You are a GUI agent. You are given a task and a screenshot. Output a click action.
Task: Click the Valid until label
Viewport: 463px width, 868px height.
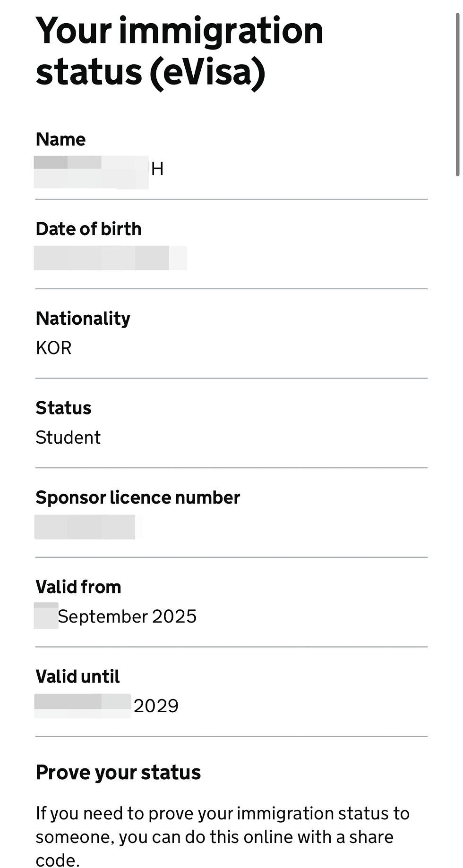(x=78, y=677)
